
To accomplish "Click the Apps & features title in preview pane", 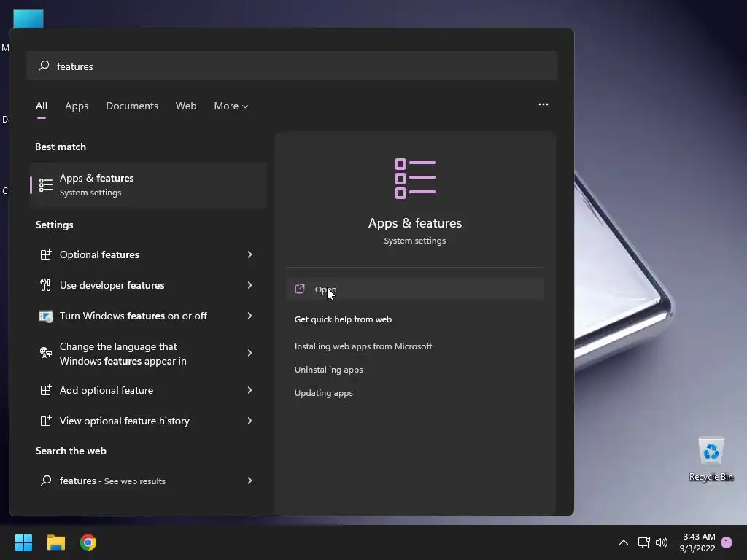I will [x=415, y=223].
